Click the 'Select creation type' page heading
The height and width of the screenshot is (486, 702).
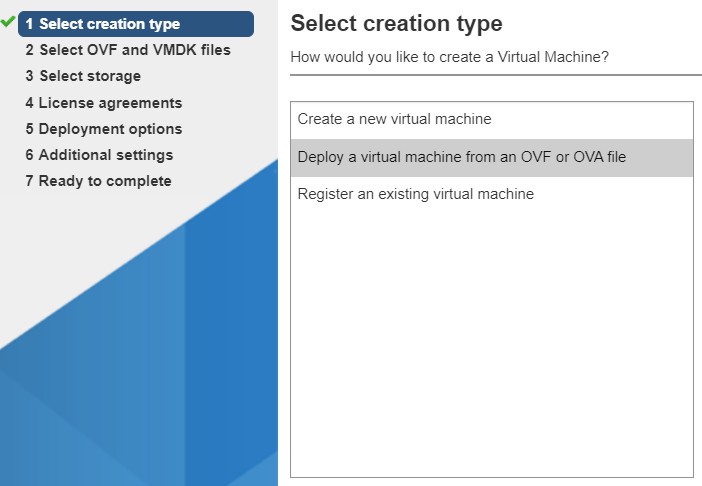tap(396, 24)
